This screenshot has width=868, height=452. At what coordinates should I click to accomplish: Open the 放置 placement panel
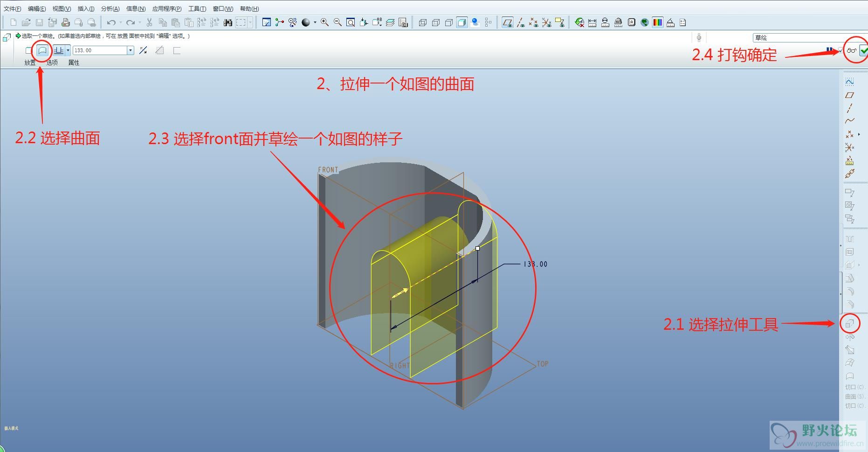point(30,63)
